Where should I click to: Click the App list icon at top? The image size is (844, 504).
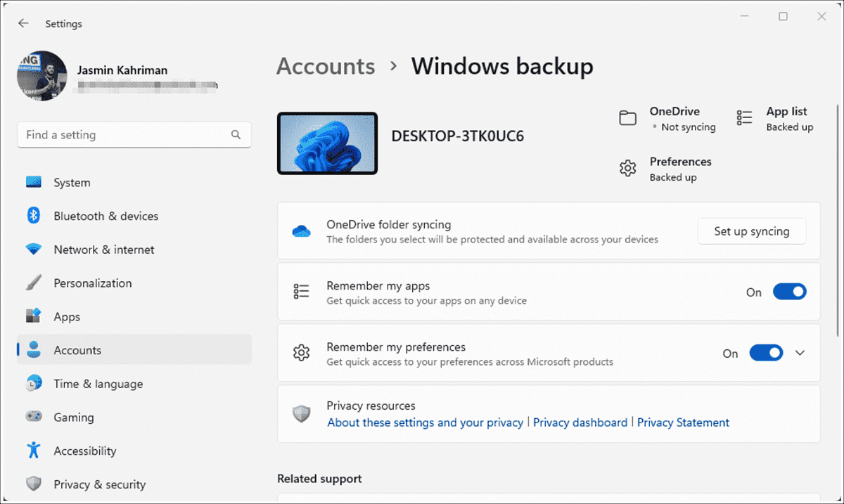pyautogui.click(x=745, y=118)
